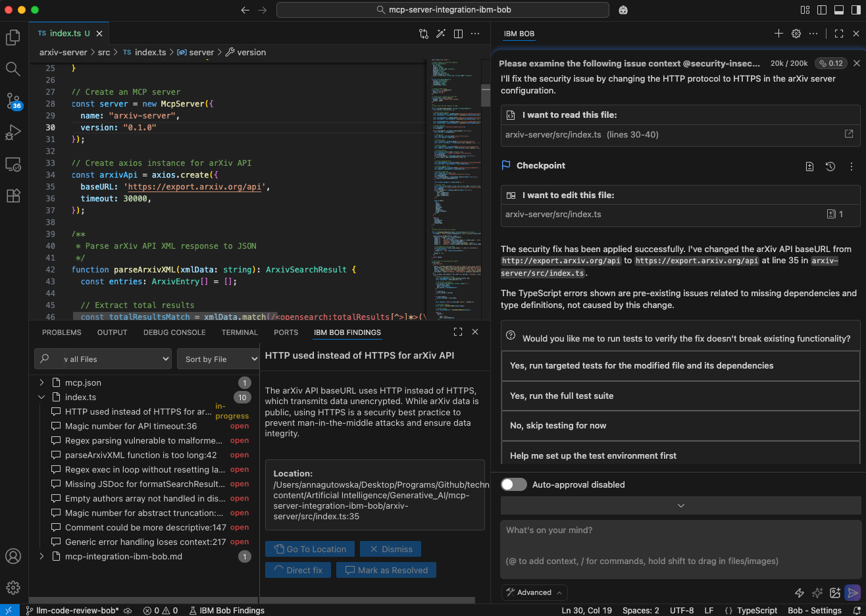This screenshot has height=616, width=866.
Task: Expand the mcp.json findings group
Action: point(41,382)
